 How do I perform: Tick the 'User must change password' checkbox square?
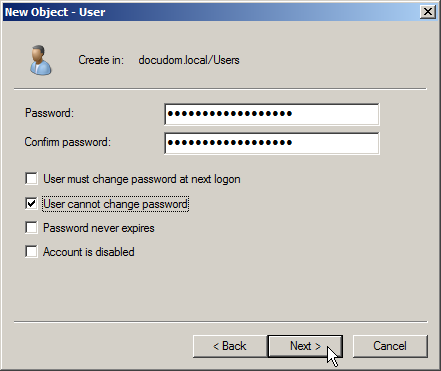click(x=31, y=179)
